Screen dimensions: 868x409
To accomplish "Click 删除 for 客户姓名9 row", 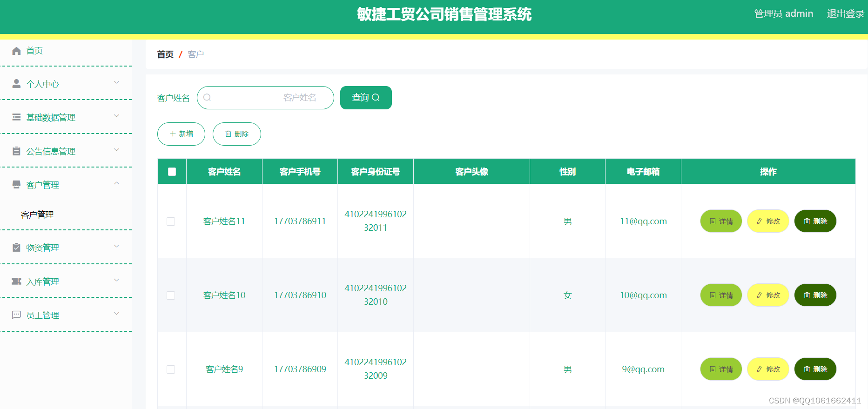I will click(815, 369).
